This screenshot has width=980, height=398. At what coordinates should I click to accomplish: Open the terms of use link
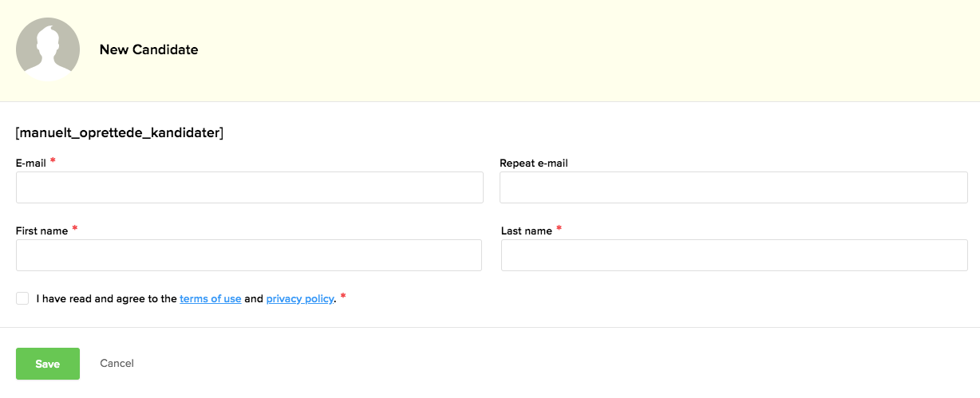(x=210, y=299)
